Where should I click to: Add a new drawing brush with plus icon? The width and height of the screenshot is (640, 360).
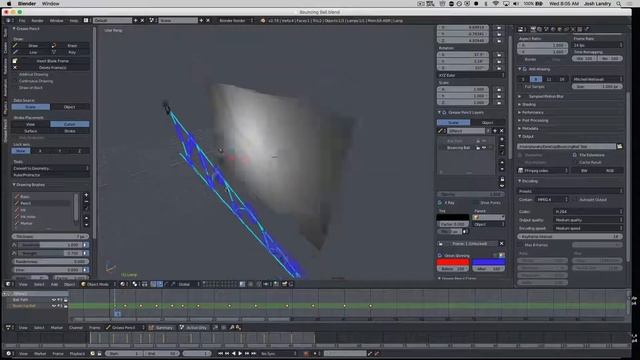click(x=86, y=195)
